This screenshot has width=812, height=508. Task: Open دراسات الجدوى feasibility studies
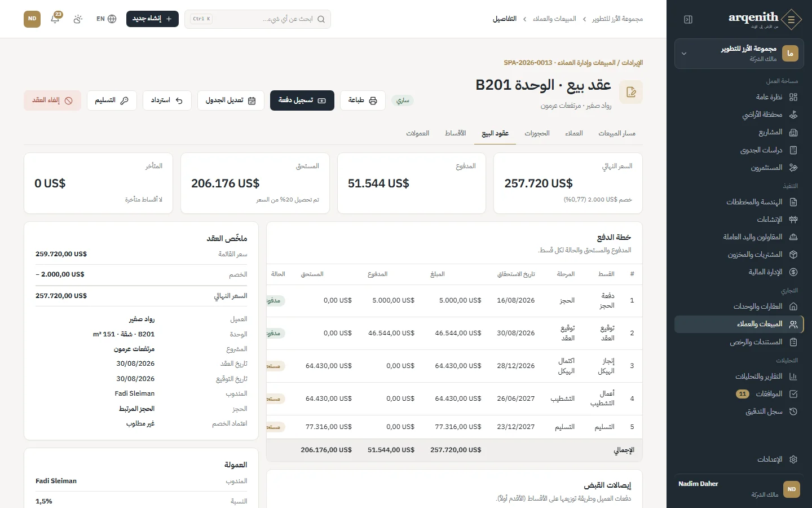(x=739, y=150)
